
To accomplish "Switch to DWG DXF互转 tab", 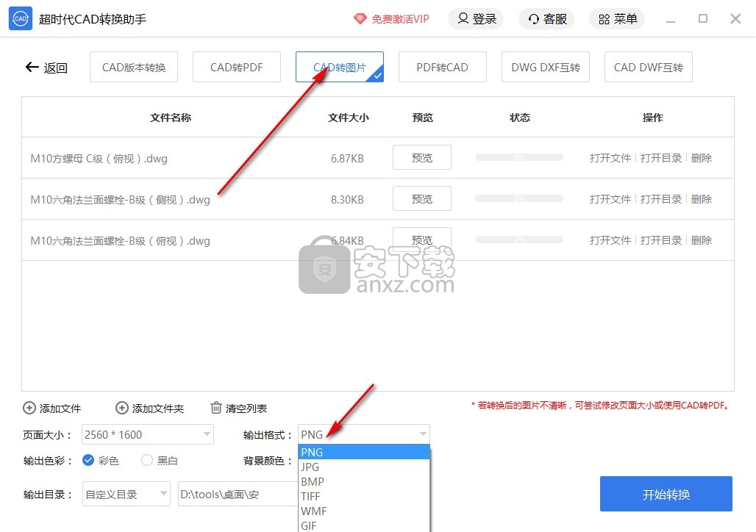I will (545, 67).
